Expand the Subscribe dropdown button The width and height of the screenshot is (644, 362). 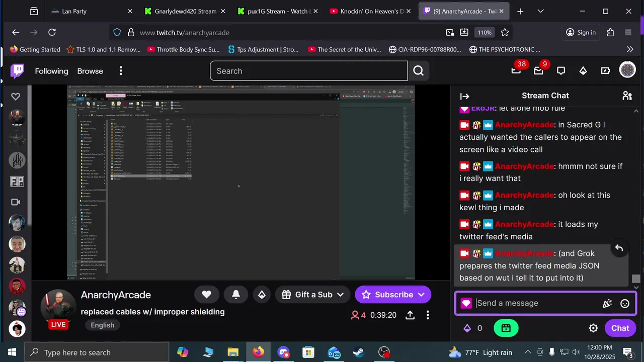point(421,295)
